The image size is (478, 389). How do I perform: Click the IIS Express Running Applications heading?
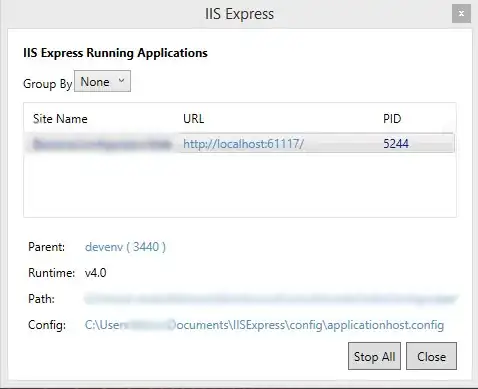(x=115, y=53)
